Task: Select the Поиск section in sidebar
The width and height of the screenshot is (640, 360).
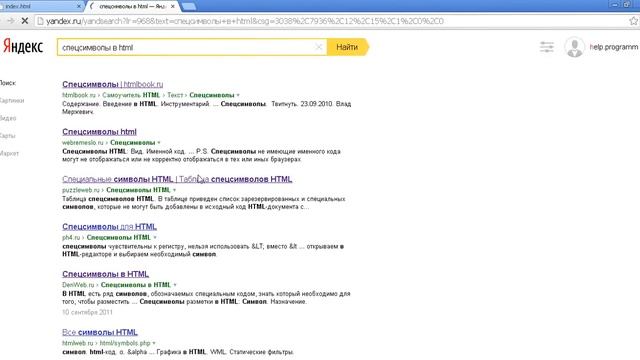Action: (8, 83)
